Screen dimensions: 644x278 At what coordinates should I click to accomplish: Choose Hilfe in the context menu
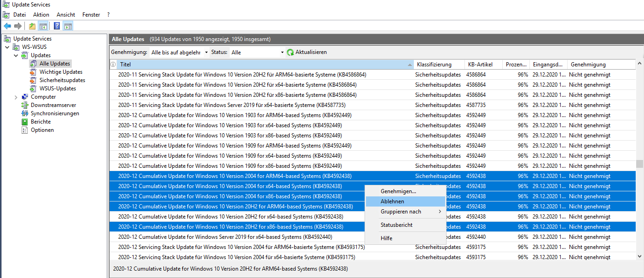406,238
